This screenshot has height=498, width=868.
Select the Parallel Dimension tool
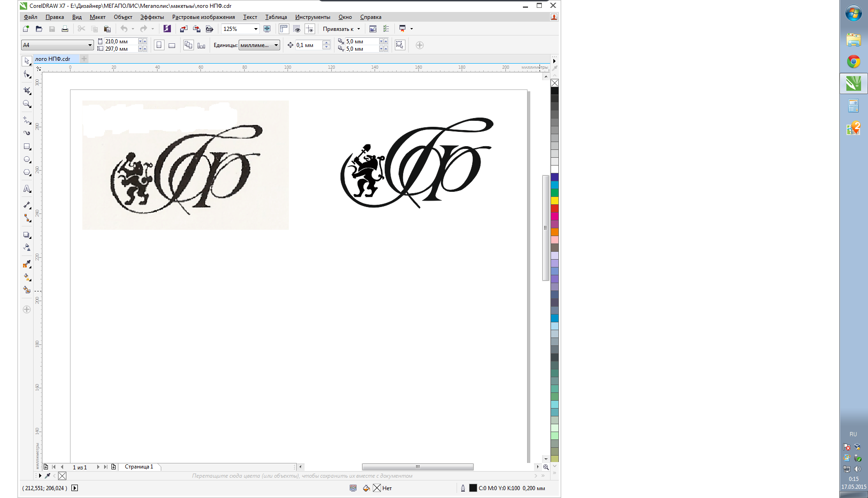27,205
